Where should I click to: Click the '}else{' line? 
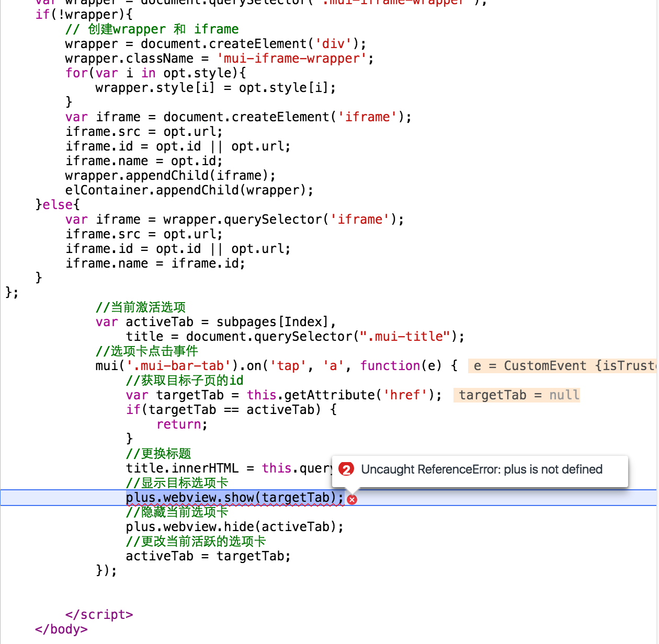pos(58,205)
